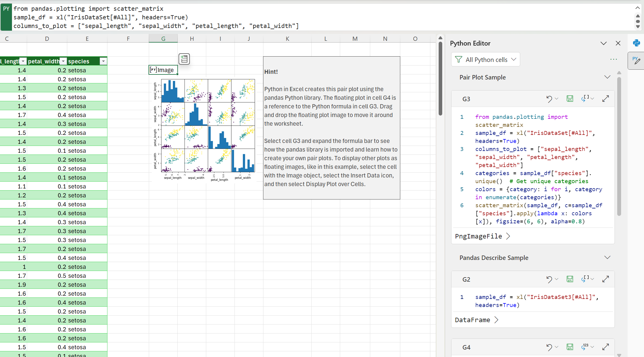The width and height of the screenshot is (644, 357).
Task: Click the Python Editor filter icon
Action: [x=460, y=59]
